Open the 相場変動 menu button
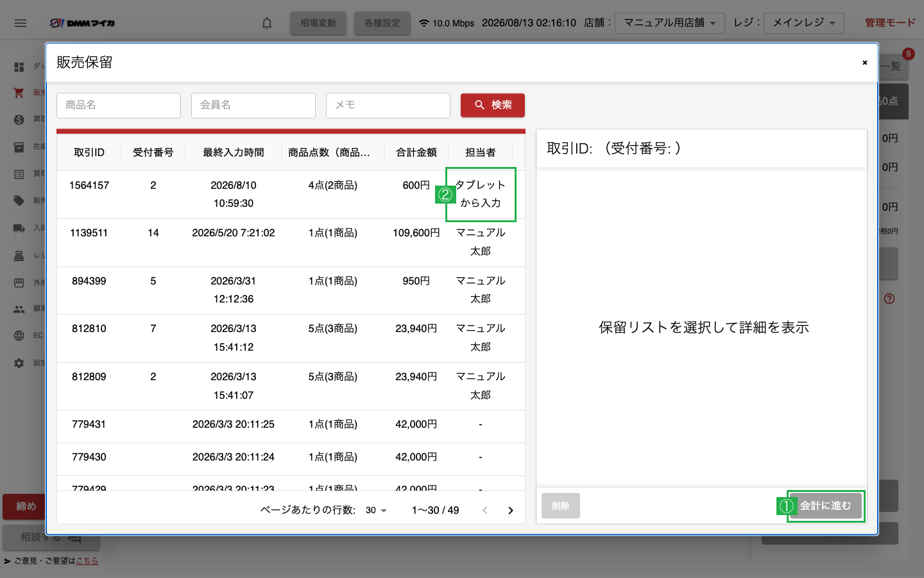The width and height of the screenshot is (924, 578). 318,23
